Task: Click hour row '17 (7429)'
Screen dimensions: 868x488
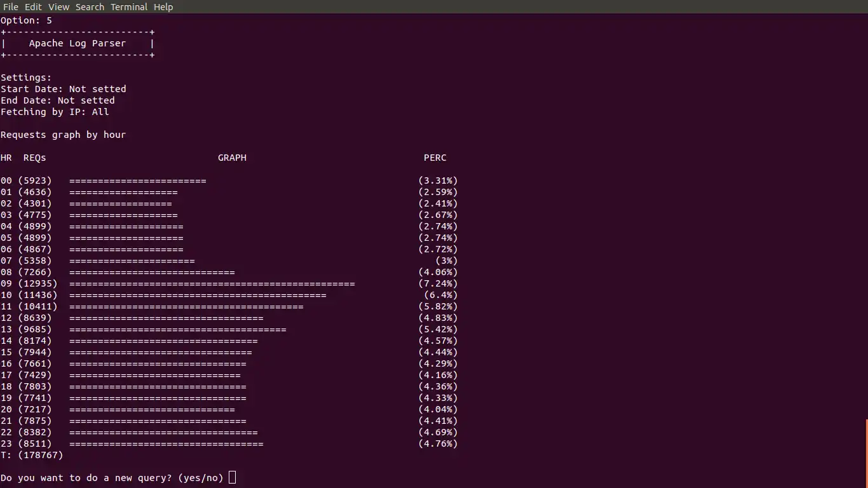Action: (229, 375)
